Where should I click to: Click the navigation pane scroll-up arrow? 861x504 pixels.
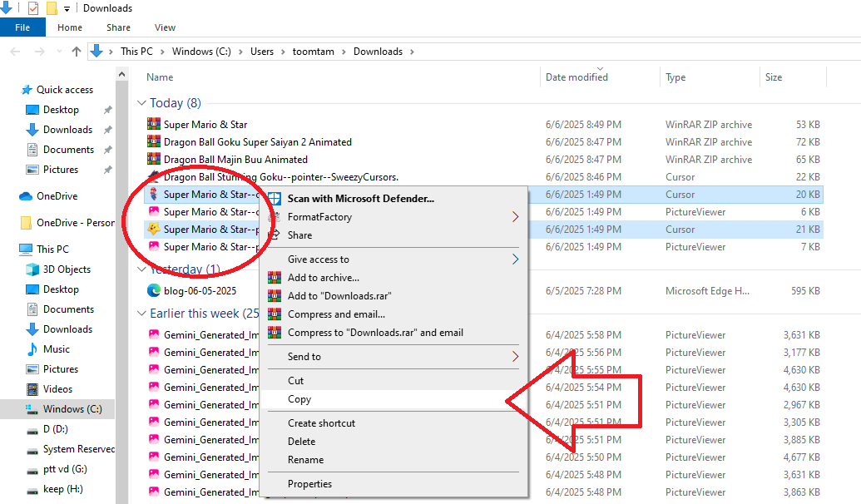pyautogui.click(x=122, y=74)
